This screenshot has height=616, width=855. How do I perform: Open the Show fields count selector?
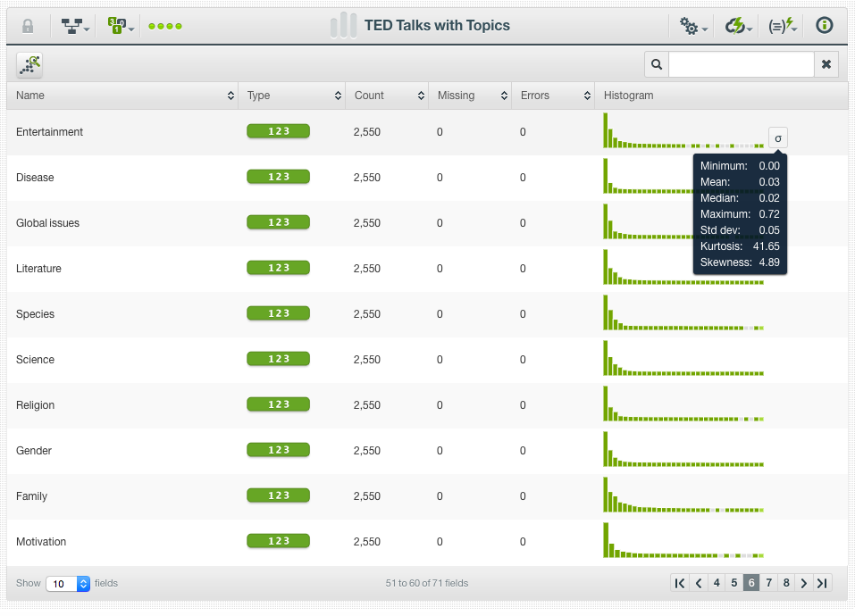coord(68,583)
